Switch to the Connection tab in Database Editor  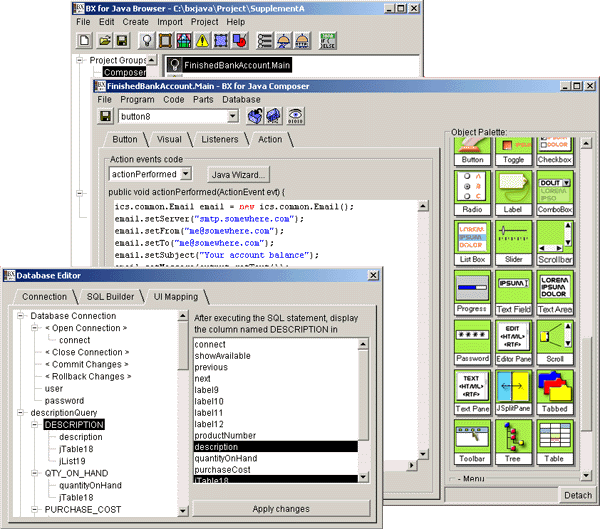point(44,297)
